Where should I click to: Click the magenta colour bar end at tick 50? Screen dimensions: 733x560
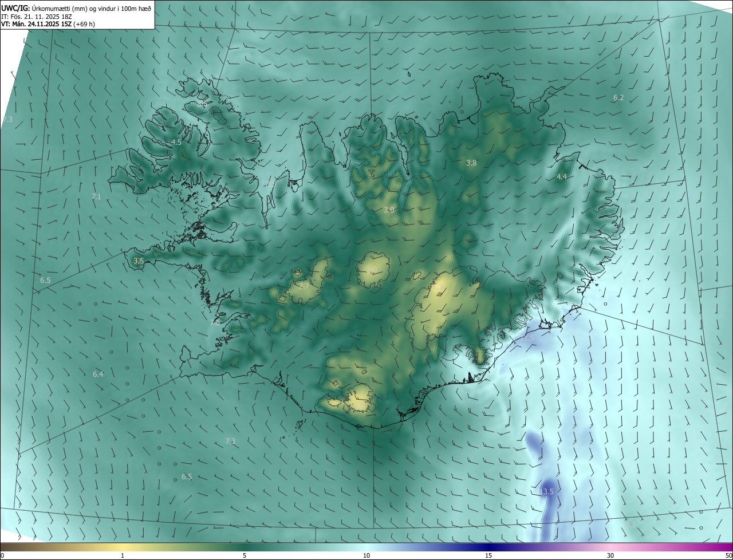click(730, 546)
